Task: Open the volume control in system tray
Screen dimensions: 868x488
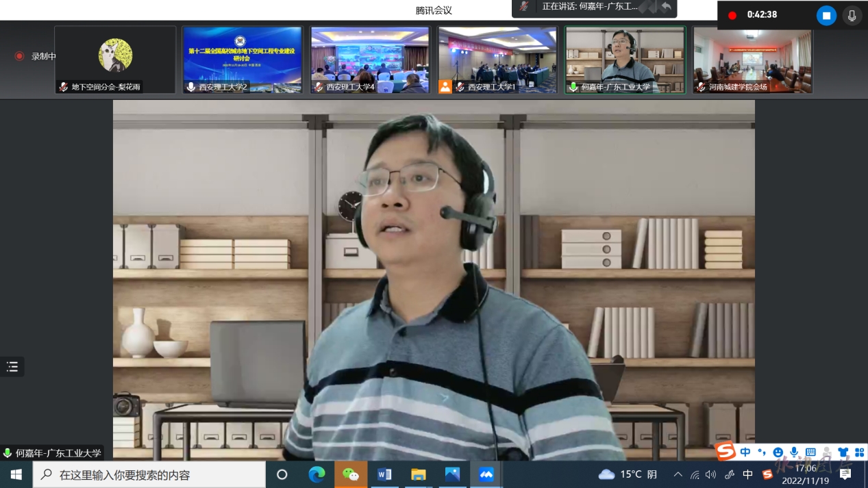Action: click(711, 474)
